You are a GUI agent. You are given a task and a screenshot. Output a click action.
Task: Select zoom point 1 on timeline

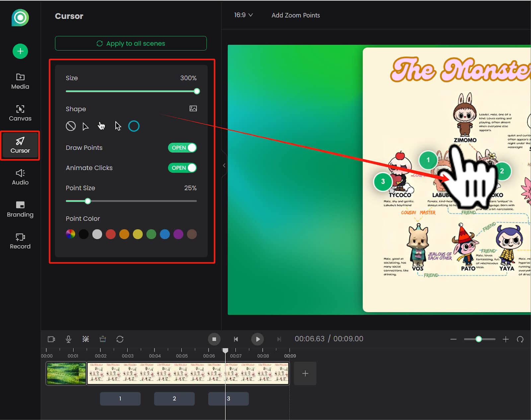120,399
